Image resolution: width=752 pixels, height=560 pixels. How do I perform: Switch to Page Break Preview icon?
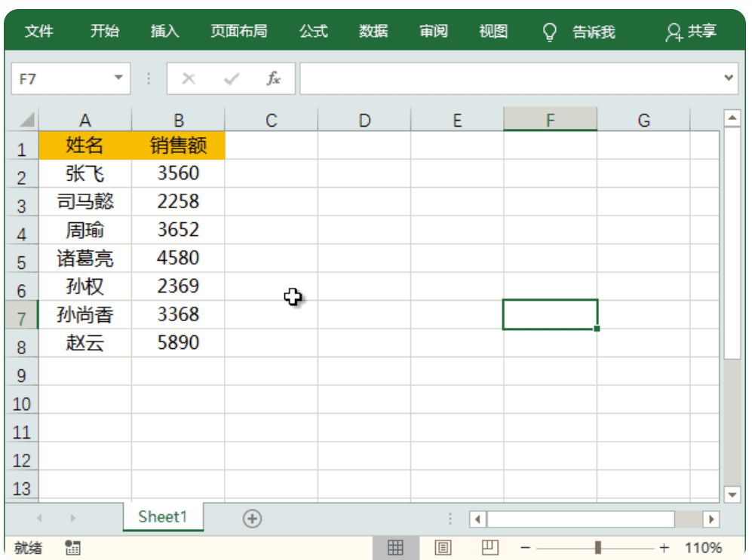tap(490, 547)
